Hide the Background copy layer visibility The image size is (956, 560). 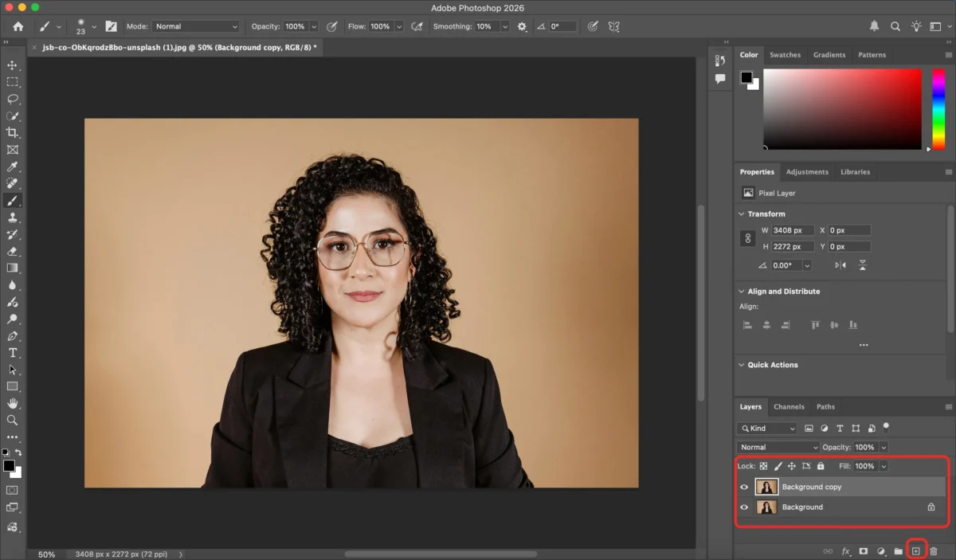(744, 487)
